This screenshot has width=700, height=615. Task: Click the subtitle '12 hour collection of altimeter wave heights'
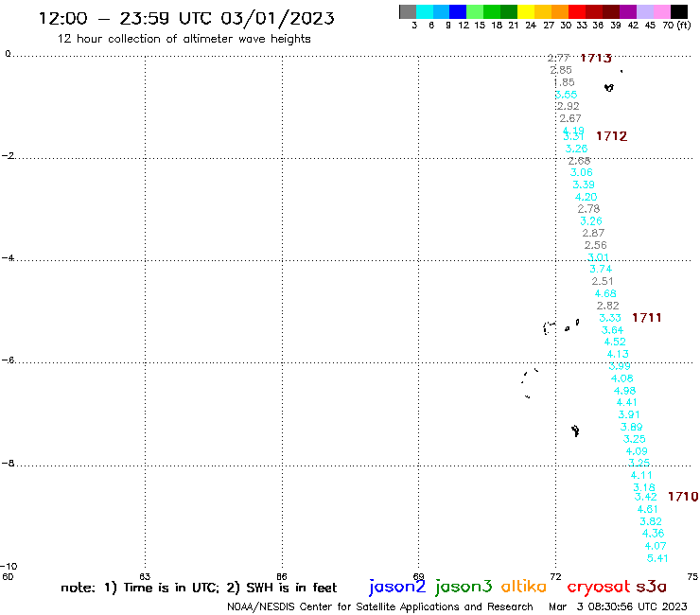point(184,39)
